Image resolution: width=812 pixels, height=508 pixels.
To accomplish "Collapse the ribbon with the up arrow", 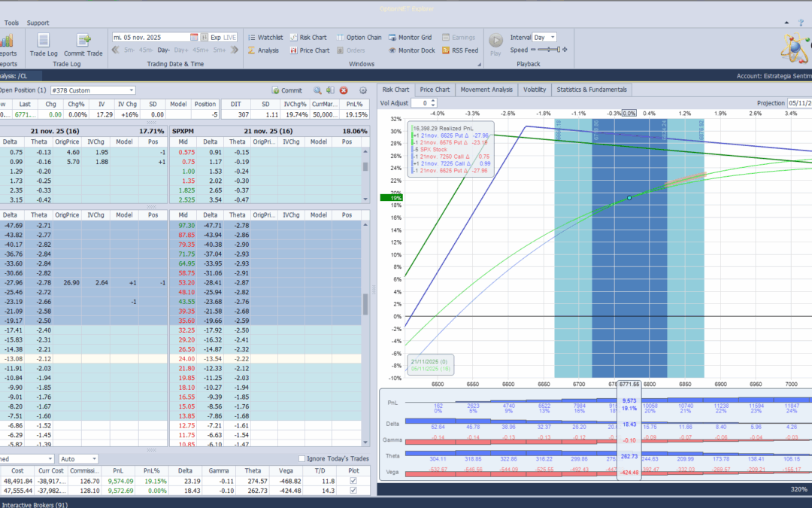I will coord(786,23).
